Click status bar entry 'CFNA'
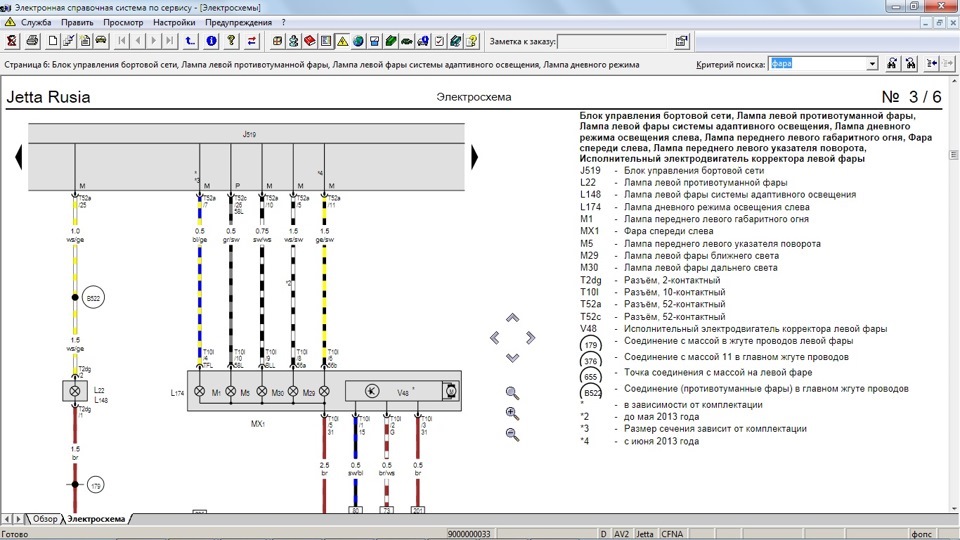The height and width of the screenshot is (540, 960). coord(672,534)
